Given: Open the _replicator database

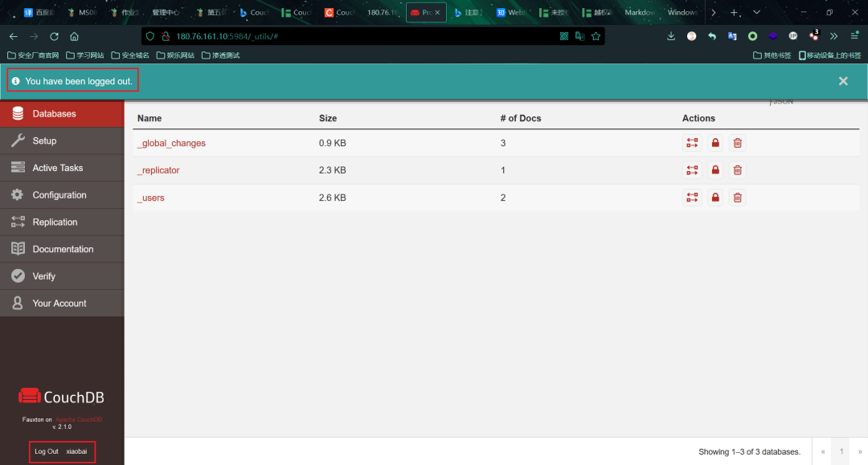Looking at the screenshot, I should (x=158, y=170).
